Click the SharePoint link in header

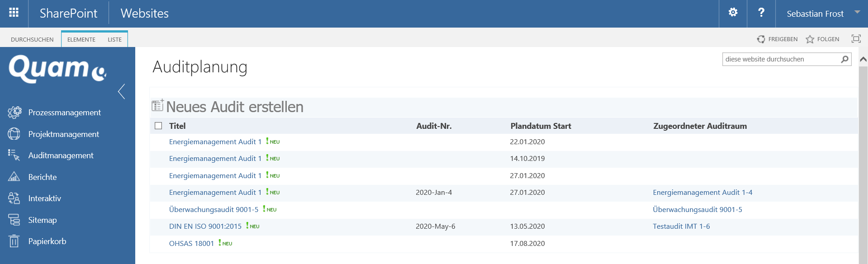pos(68,14)
